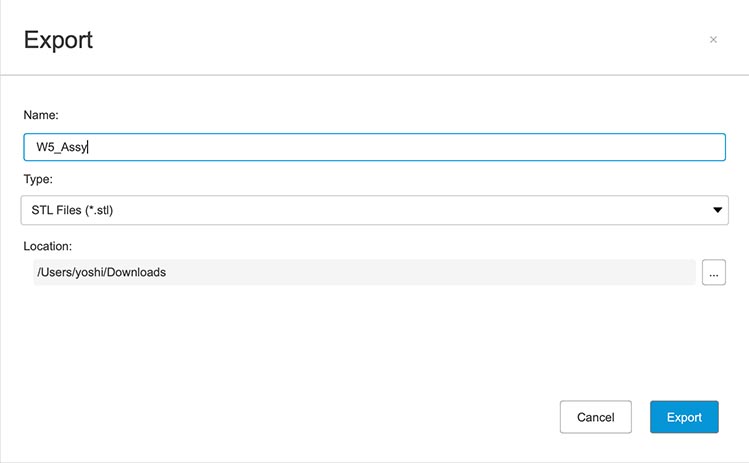Click the "Type:" label
Screen dimensions: 749x463
click(38, 180)
